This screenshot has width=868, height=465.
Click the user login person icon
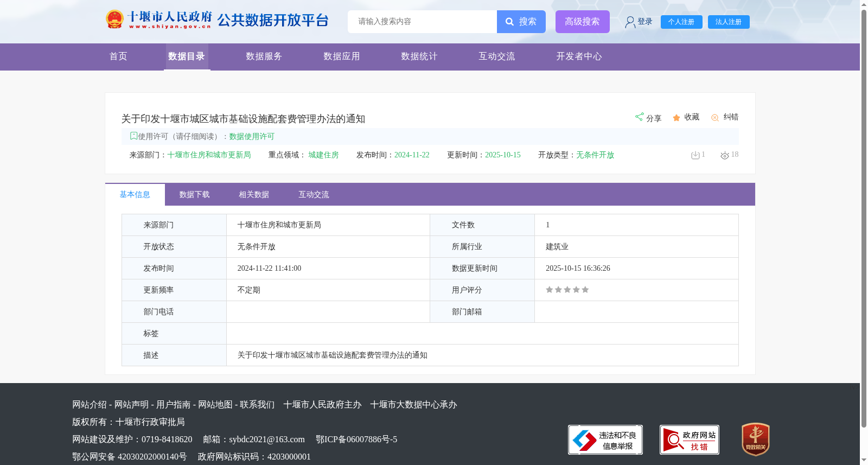(630, 22)
